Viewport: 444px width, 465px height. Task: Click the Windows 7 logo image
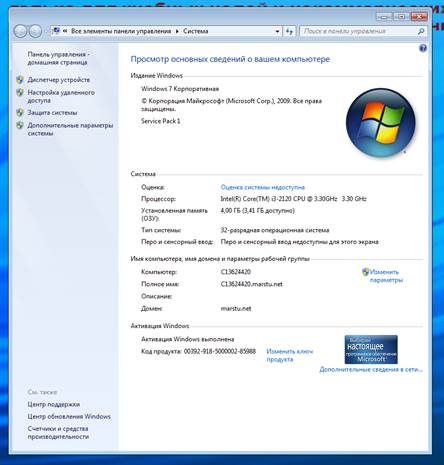click(x=381, y=123)
